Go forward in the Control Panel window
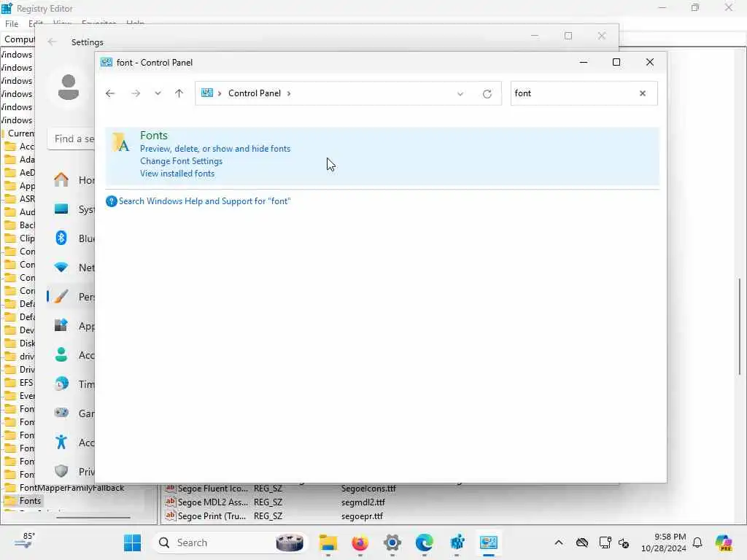Image resolution: width=747 pixels, height=560 pixels. click(x=136, y=93)
